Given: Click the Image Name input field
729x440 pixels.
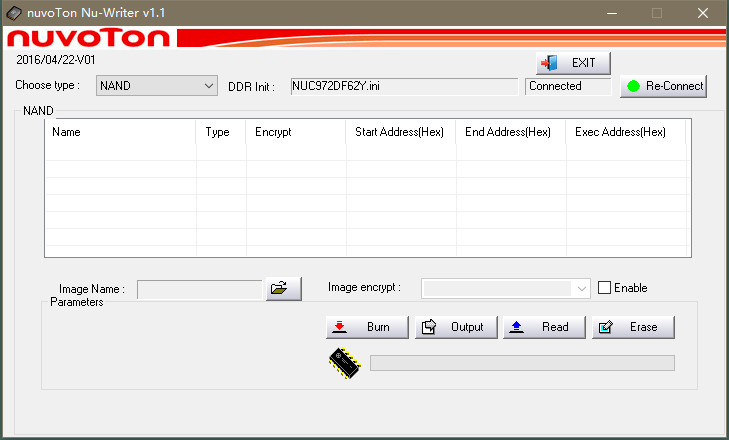Looking at the screenshot, I should click(200, 289).
